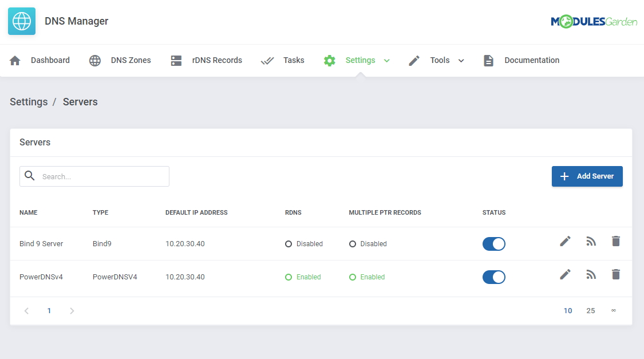The width and height of the screenshot is (644, 359).
Task: Open the Tools menu
Action: tap(440, 60)
